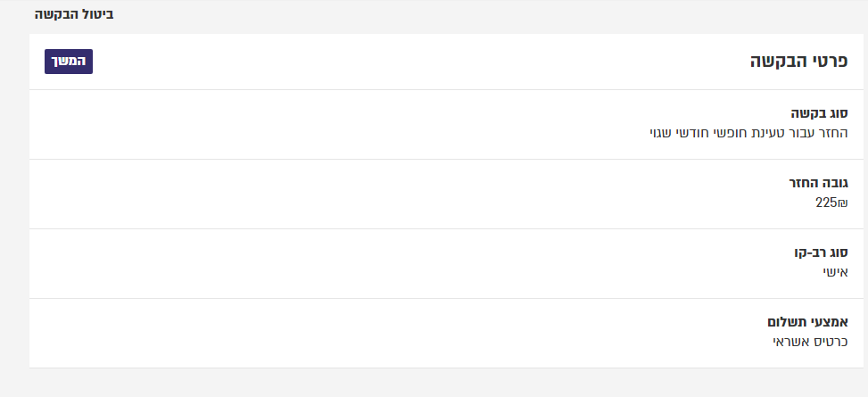Click the סוג רב-קו field label
The width and height of the screenshot is (868, 397).
tap(821, 252)
